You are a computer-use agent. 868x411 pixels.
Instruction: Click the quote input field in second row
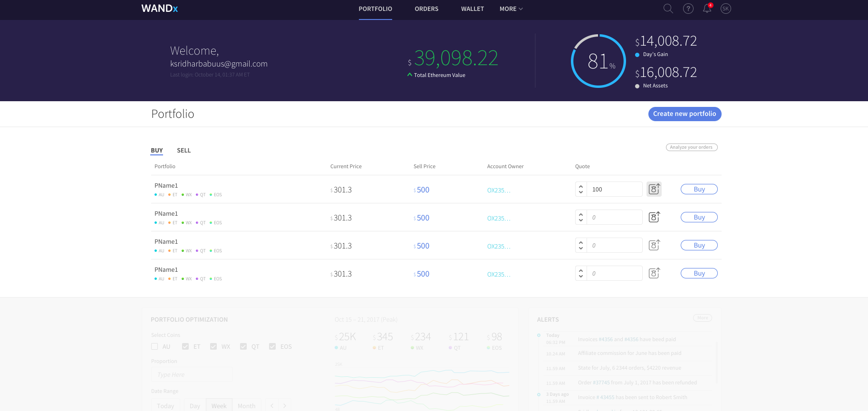tap(615, 217)
